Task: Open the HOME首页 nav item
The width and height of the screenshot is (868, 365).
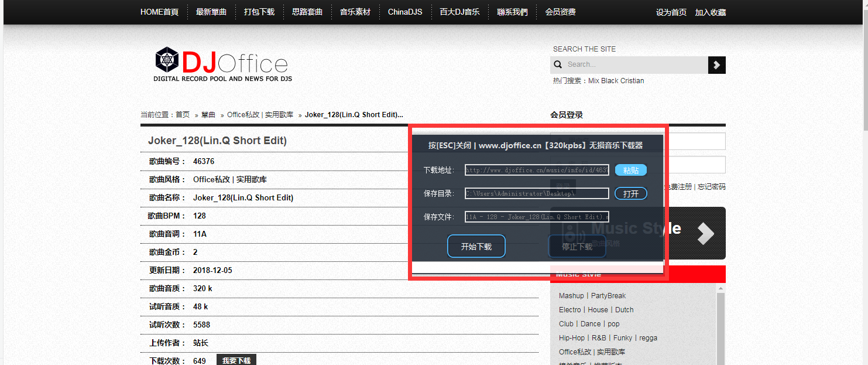Action: (159, 12)
